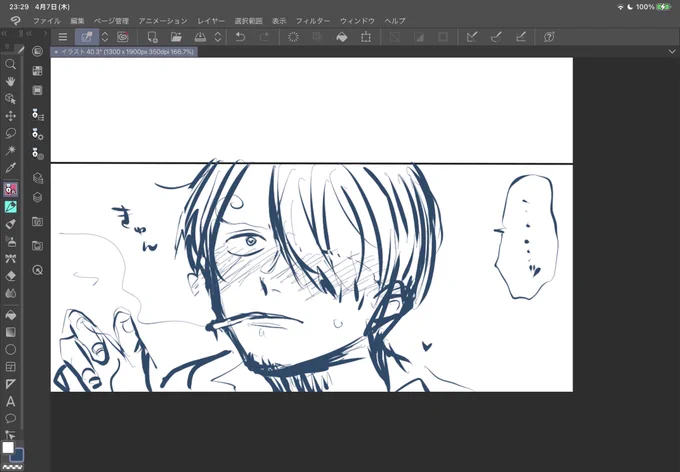Click the Undo arrow in command bar
Image resolution: width=680 pixels, height=472 pixels.
pyautogui.click(x=240, y=37)
